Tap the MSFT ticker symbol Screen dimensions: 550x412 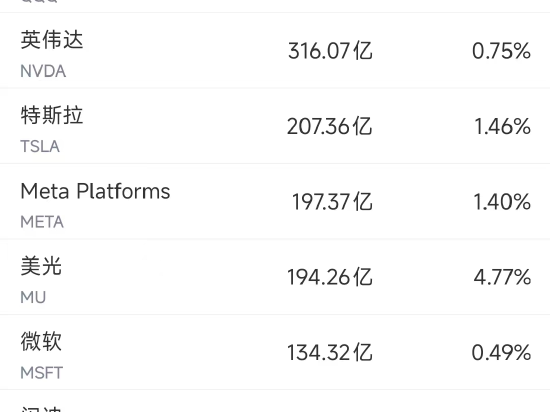point(42,373)
